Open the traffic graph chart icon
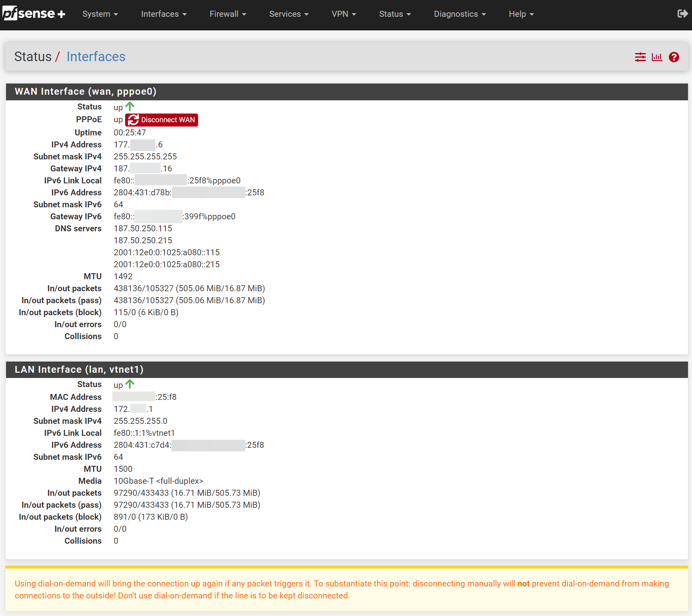 [x=657, y=57]
